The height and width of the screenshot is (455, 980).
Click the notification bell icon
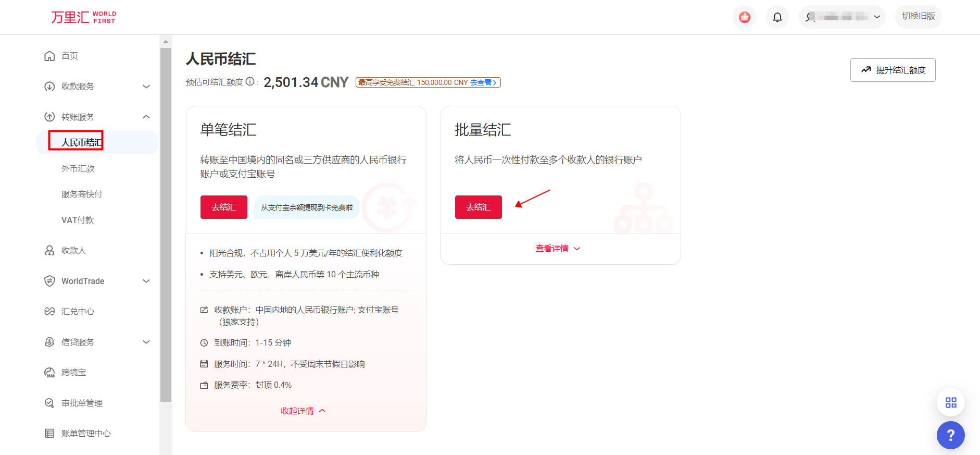point(777,17)
